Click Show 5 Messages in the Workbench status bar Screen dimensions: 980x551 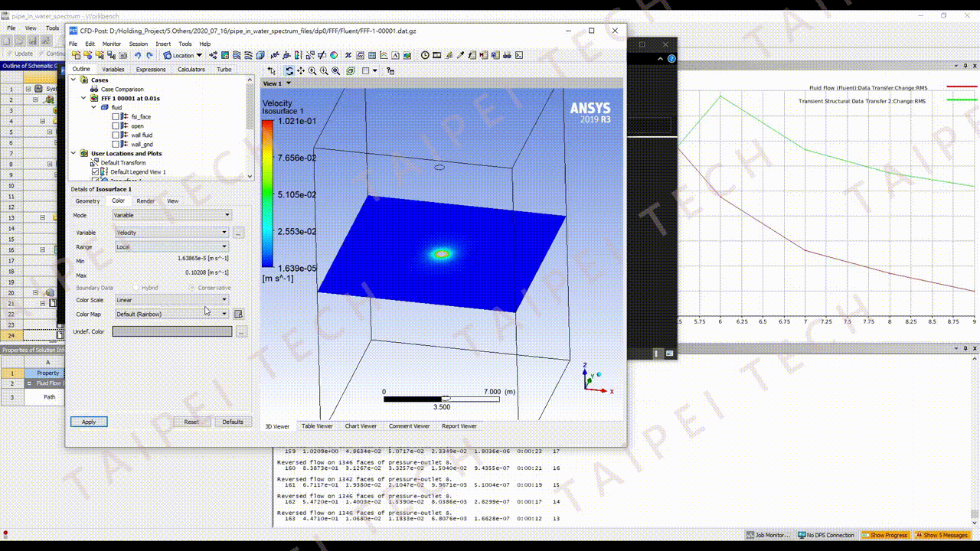[942, 535]
